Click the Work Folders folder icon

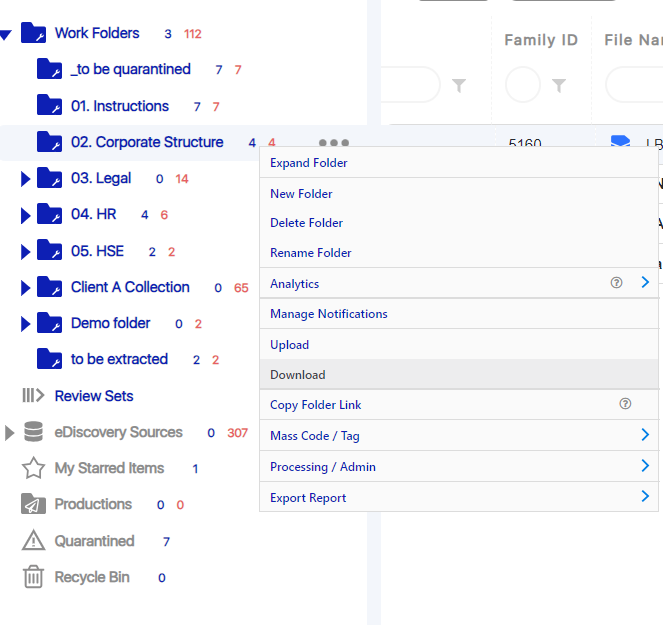click(x=33, y=33)
